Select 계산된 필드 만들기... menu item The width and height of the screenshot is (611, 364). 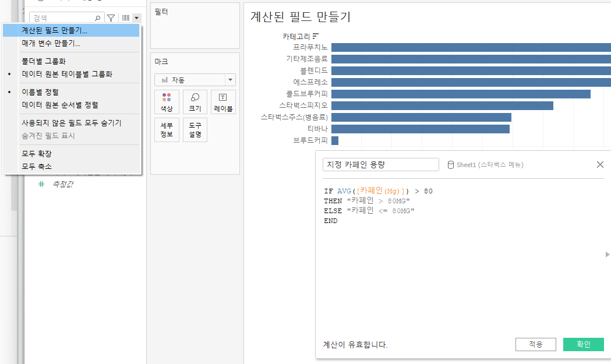click(71, 30)
